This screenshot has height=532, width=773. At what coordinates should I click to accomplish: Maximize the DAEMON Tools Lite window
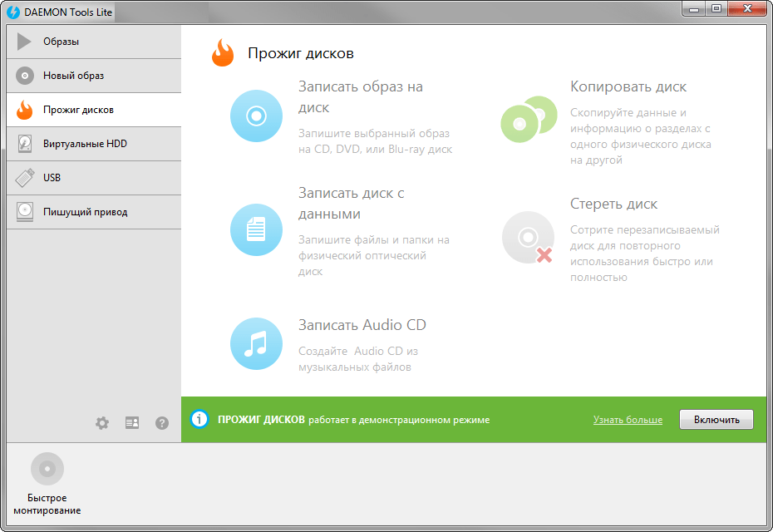716,8
